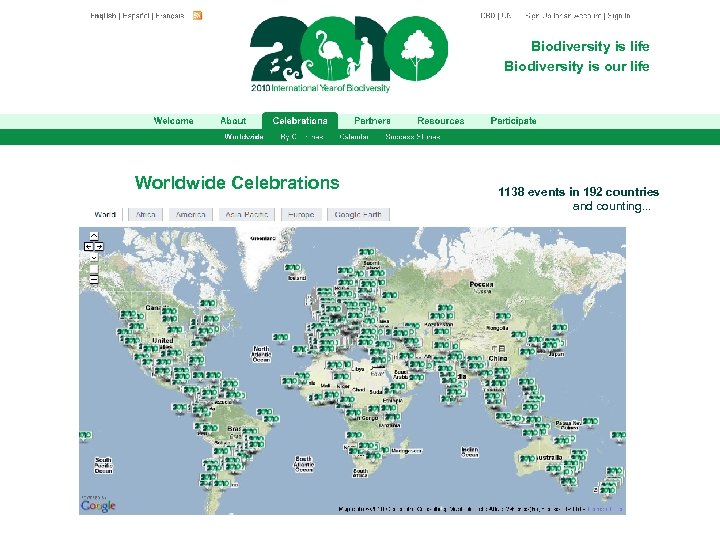
Task: Select the Celebrations menu tab
Action: tap(300, 121)
